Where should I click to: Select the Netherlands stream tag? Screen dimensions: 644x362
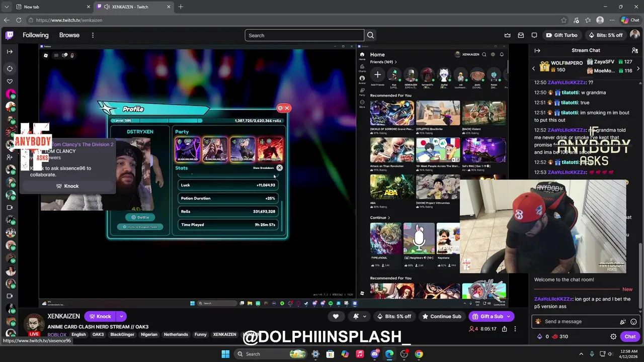[176, 335]
